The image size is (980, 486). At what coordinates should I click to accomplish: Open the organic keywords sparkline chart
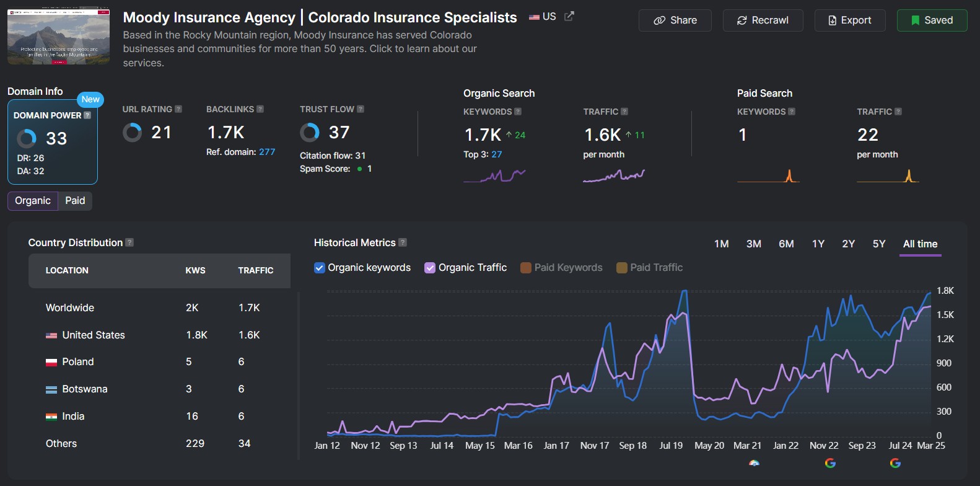pos(494,175)
